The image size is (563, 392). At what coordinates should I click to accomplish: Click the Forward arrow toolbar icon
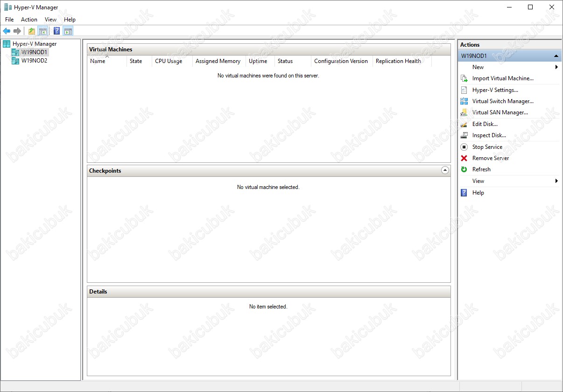(17, 31)
